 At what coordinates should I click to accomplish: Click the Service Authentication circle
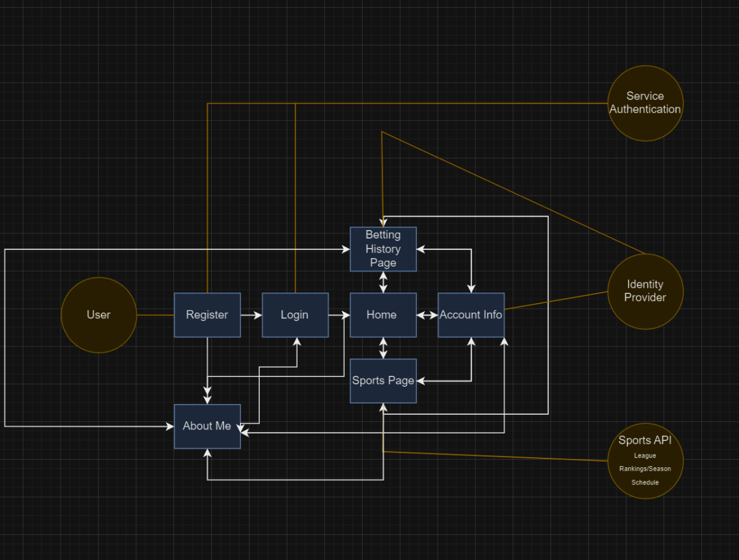[645, 102]
